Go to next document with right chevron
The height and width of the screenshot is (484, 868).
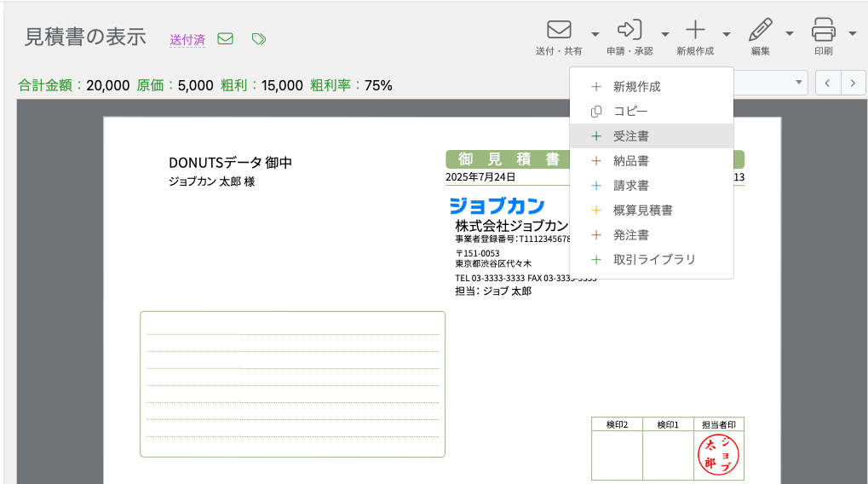tap(853, 83)
